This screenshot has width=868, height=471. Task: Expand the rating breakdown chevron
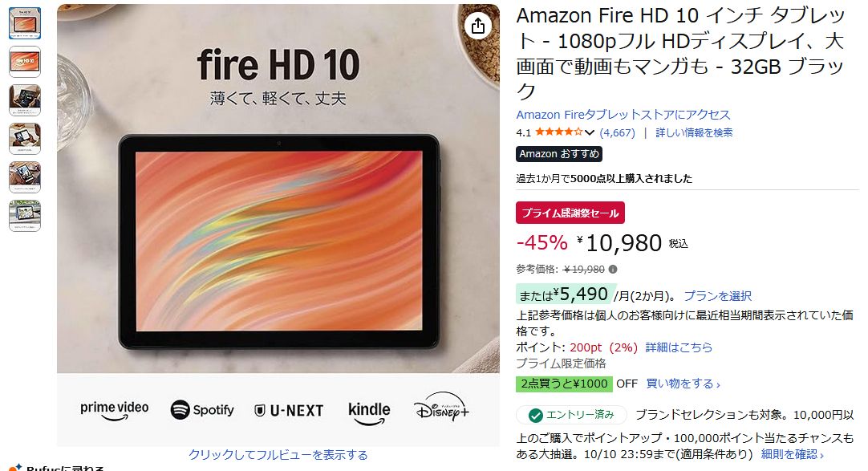click(x=590, y=133)
